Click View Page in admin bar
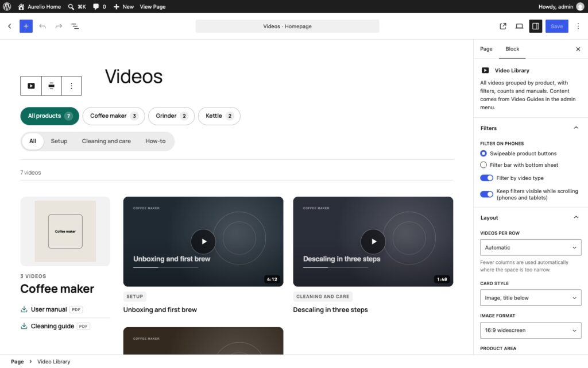 [x=153, y=6]
